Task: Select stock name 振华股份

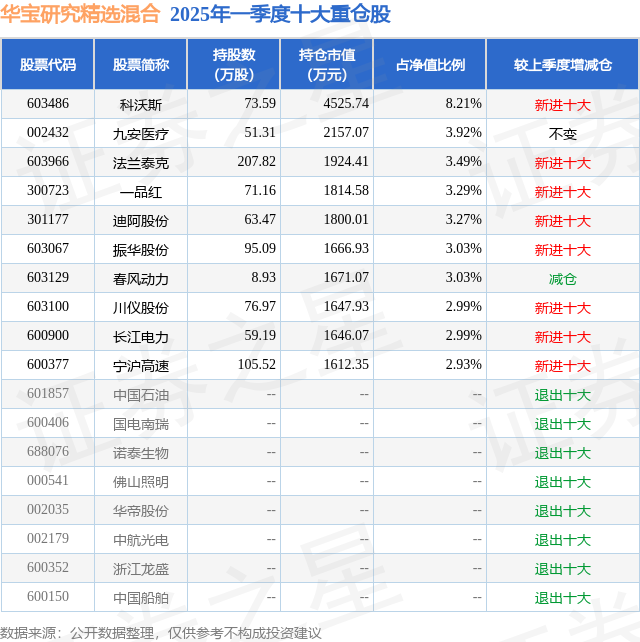Action: (141, 251)
